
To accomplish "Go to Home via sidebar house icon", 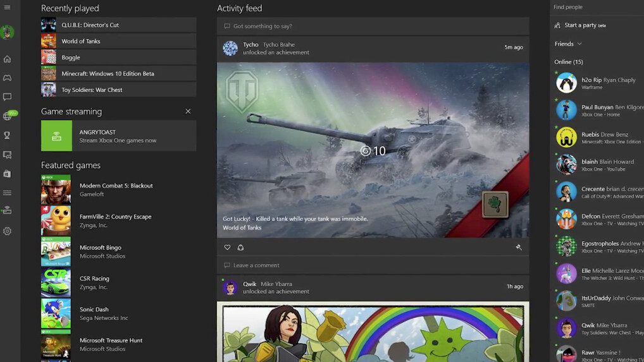I will click(7, 59).
